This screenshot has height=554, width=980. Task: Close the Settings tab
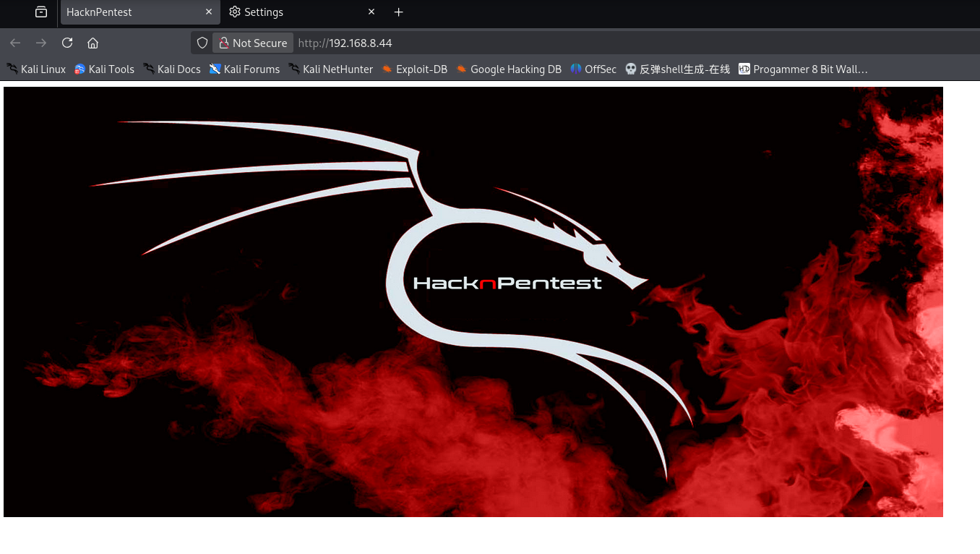coord(371,12)
